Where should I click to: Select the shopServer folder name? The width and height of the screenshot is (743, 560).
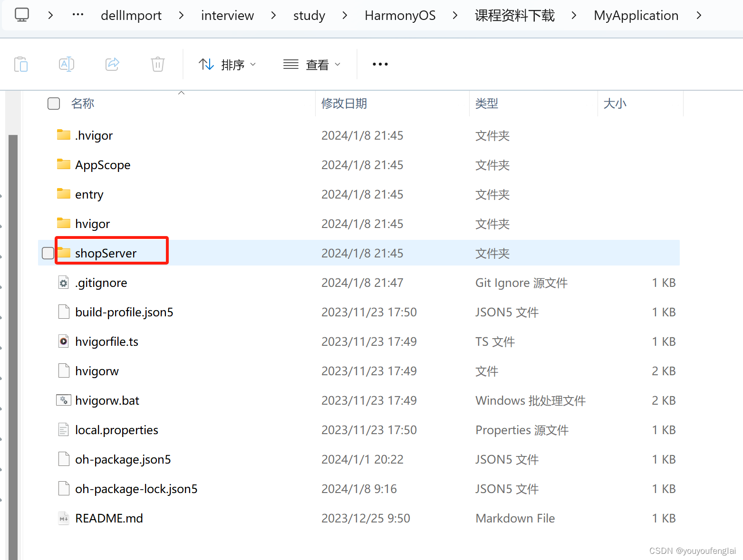click(x=106, y=253)
